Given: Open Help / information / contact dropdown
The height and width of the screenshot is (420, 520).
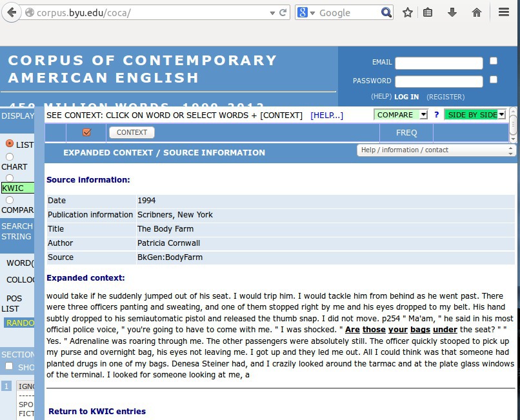Looking at the screenshot, I should [x=435, y=150].
